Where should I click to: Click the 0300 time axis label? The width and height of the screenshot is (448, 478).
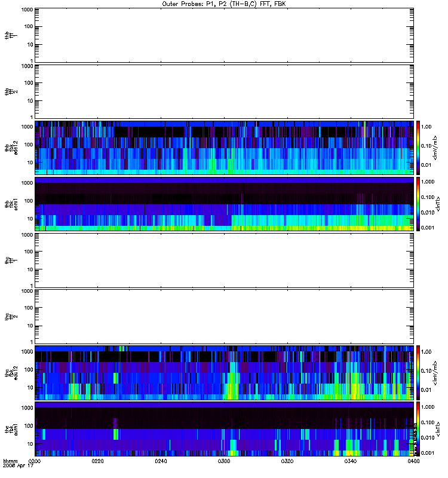pyautogui.click(x=224, y=461)
